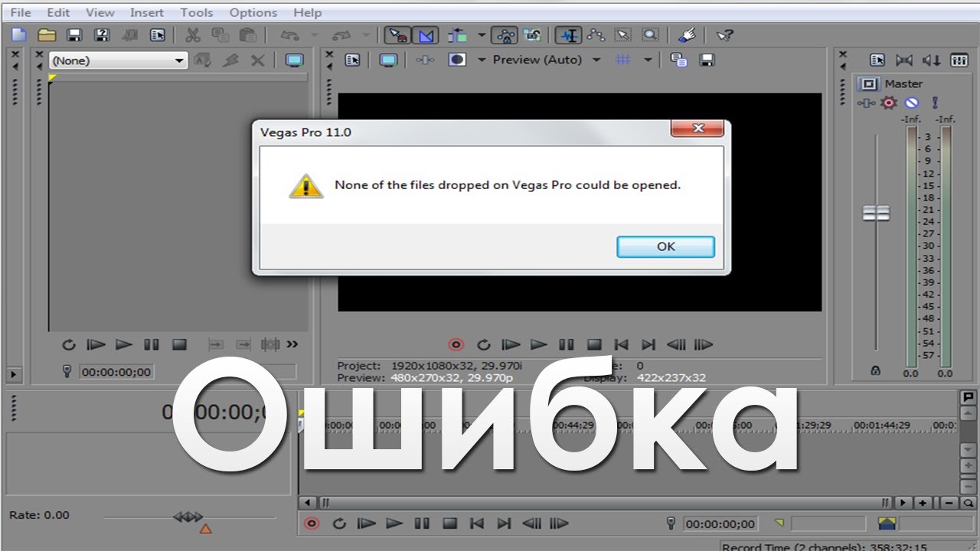
Task: Open a file via the folder icon
Action: click(47, 34)
